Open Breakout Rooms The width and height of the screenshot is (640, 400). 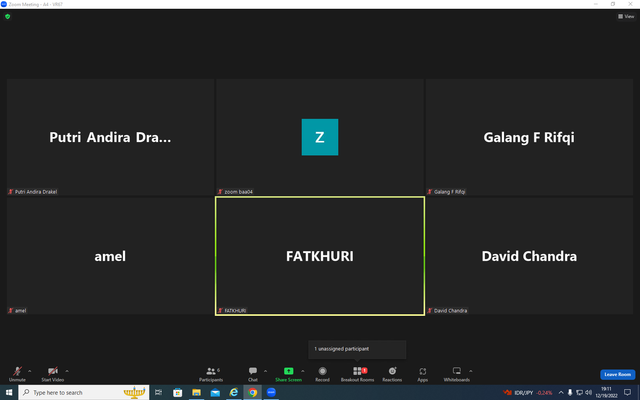coord(357,374)
